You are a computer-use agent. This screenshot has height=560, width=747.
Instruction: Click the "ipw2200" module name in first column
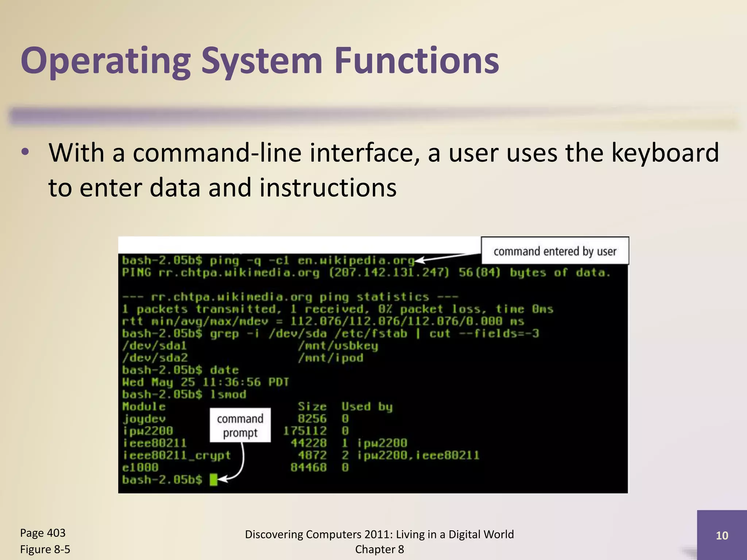pyautogui.click(x=147, y=431)
